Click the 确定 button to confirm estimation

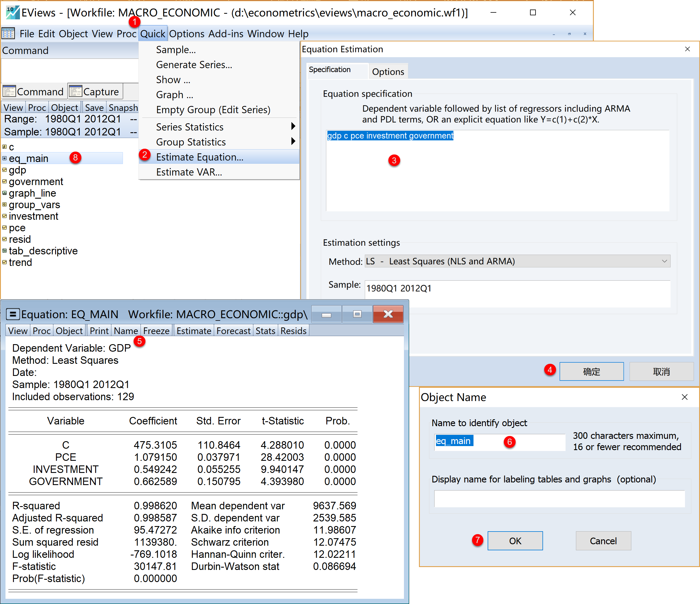click(591, 372)
